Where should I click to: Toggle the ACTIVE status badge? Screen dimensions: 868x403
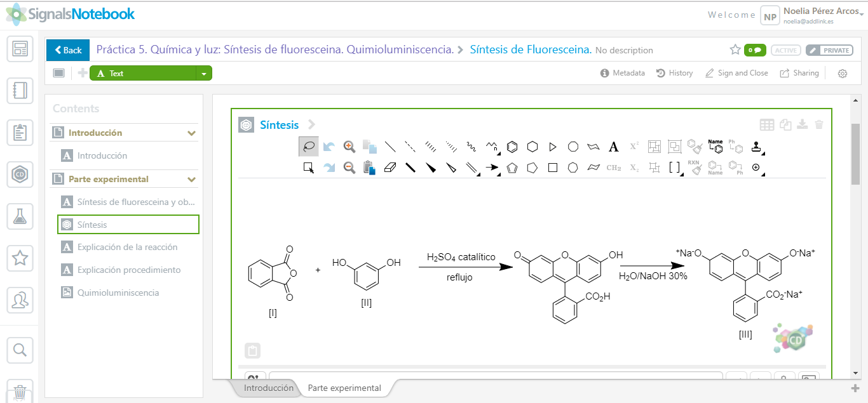(x=785, y=50)
